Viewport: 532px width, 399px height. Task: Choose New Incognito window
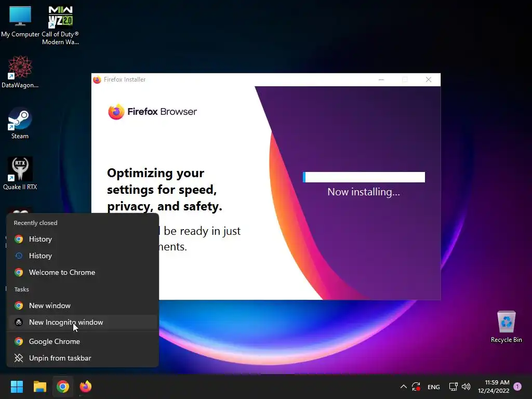click(x=83, y=322)
